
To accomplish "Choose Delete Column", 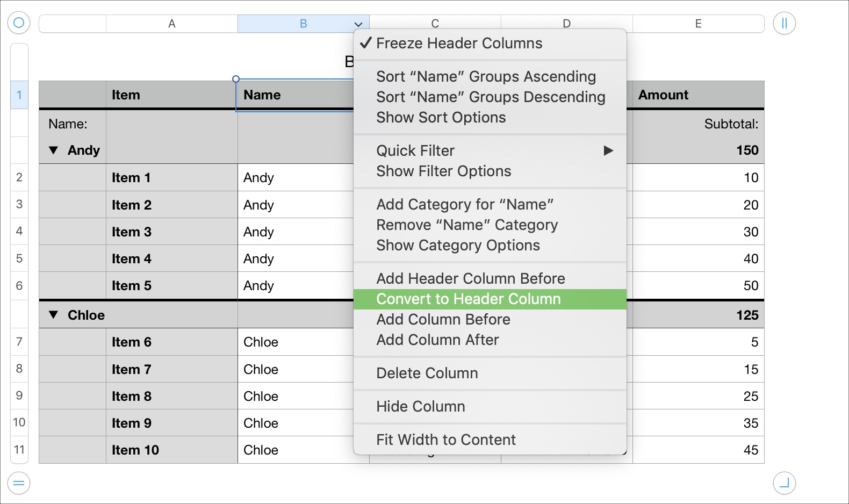I will click(490, 373).
